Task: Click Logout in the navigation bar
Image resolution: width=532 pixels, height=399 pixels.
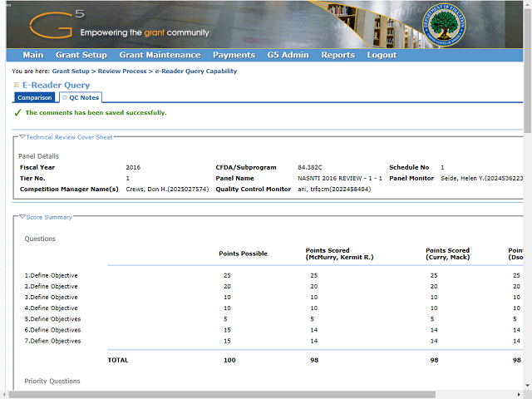Action: (382, 55)
